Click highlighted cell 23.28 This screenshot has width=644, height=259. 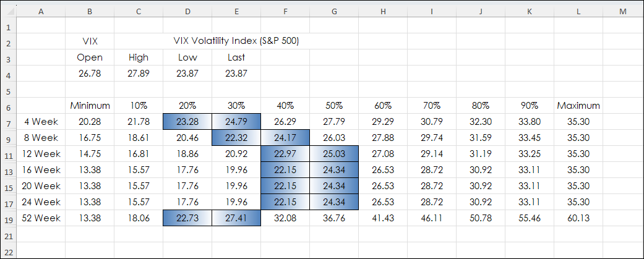pyautogui.click(x=187, y=122)
